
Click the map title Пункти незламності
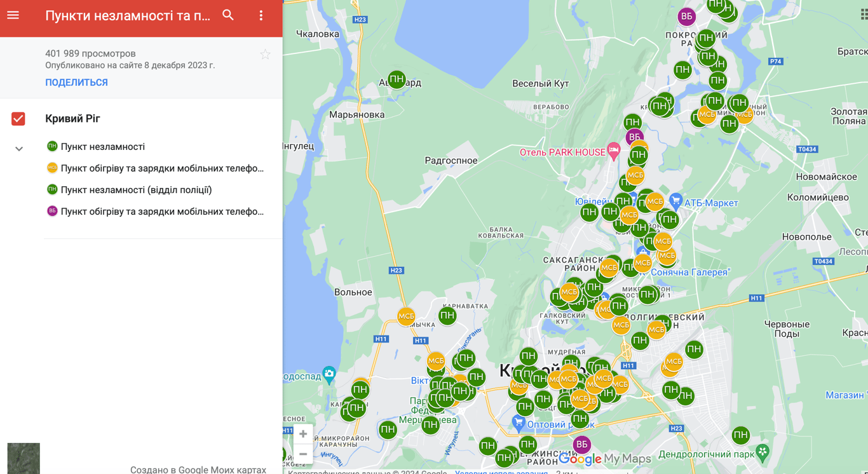128,16
